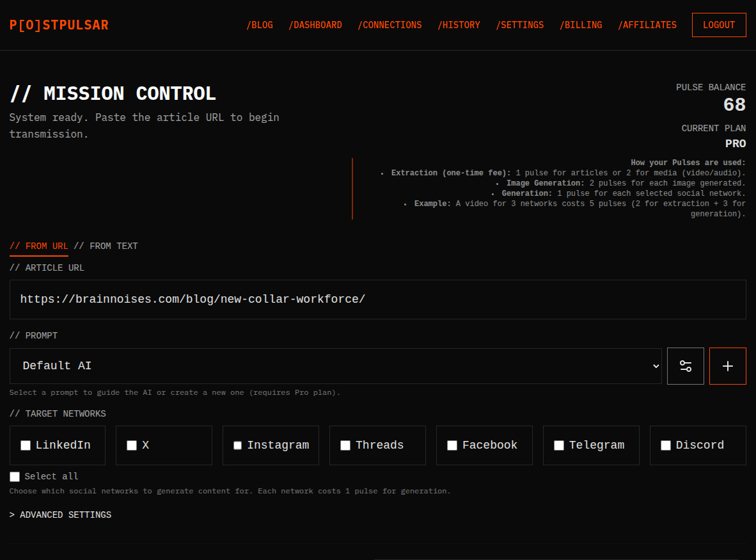Switch to the FROM TEXT tab
Image resolution: width=756 pixels, height=560 pixels.
click(x=106, y=246)
